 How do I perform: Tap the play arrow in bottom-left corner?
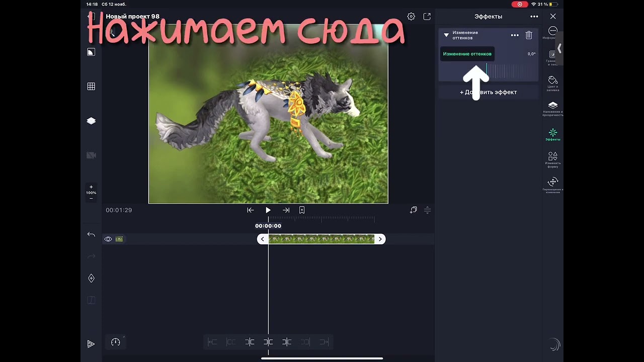(x=91, y=344)
